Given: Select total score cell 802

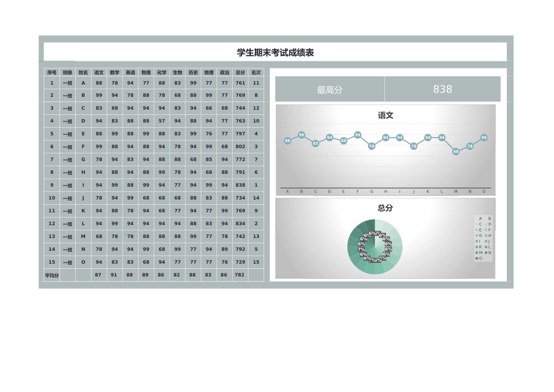Looking at the screenshot, I should pyautogui.click(x=240, y=146).
